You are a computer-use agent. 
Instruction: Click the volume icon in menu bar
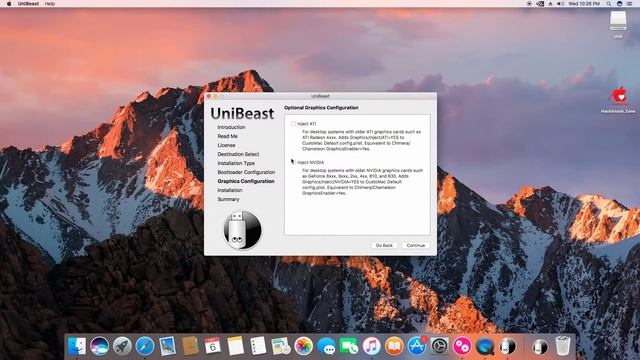coord(560,4)
